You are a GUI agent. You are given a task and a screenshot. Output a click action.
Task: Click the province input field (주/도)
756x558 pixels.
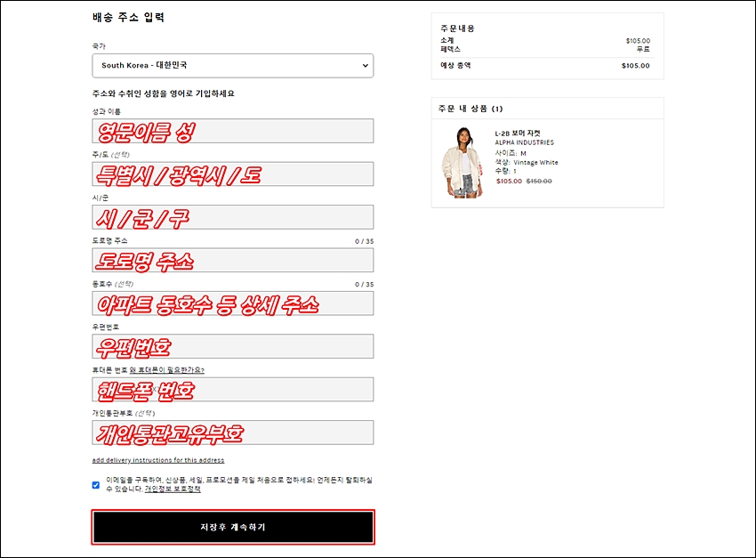[x=232, y=174]
